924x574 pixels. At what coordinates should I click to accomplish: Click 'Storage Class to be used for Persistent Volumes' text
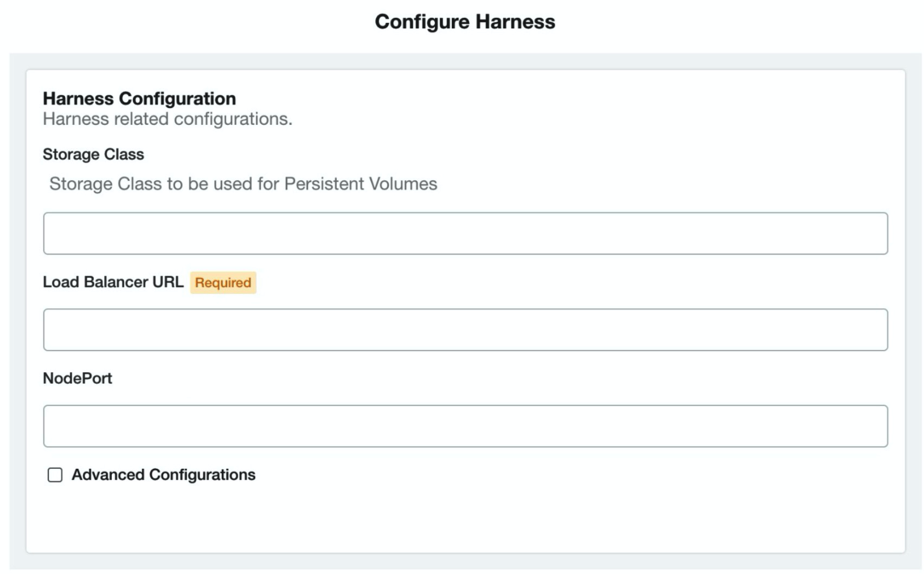click(243, 184)
